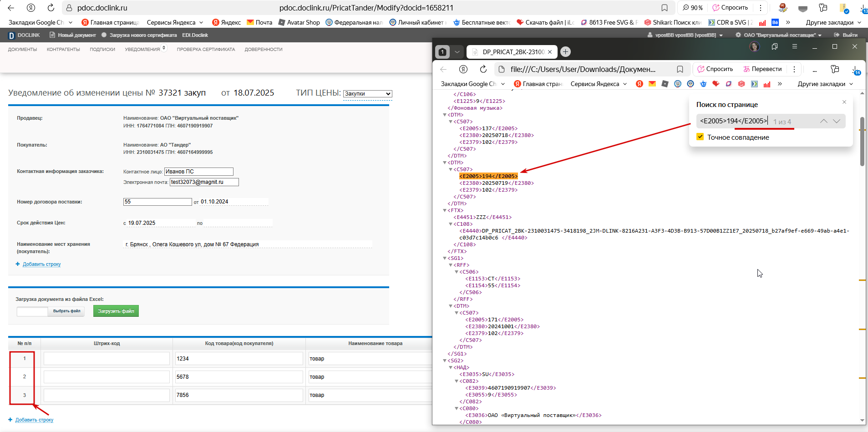Open hamburger menu in XML window
This screenshot has width=868, height=432.
[x=794, y=46]
